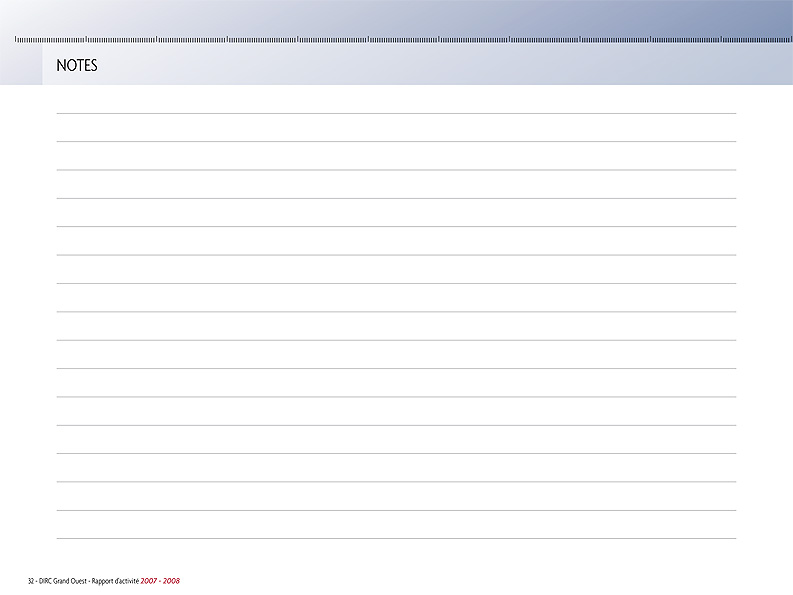Image resolution: width=793 pixels, height=595 pixels.
Task: Click the footer text '32 - DIRC Grand Ouest - Rapport d'activité'
Action: point(83,581)
